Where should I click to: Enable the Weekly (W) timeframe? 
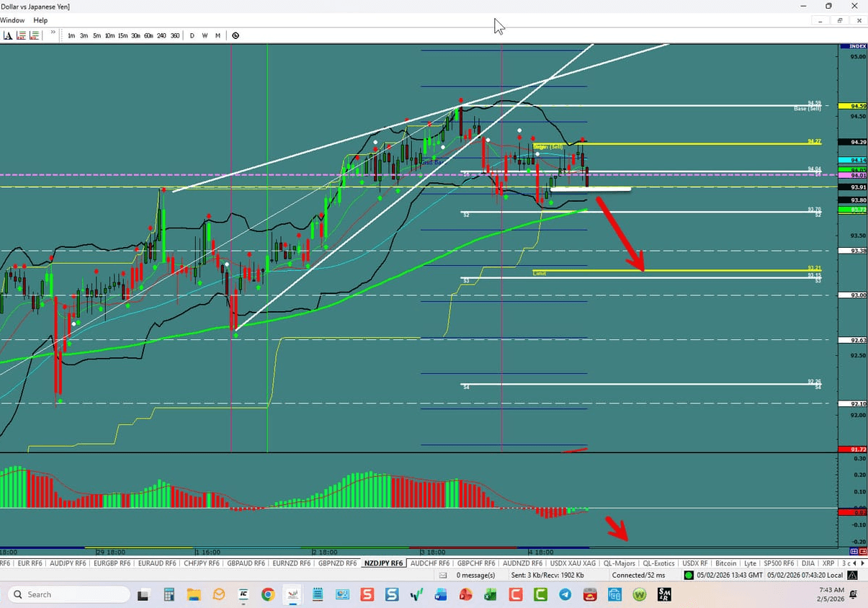click(205, 35)
